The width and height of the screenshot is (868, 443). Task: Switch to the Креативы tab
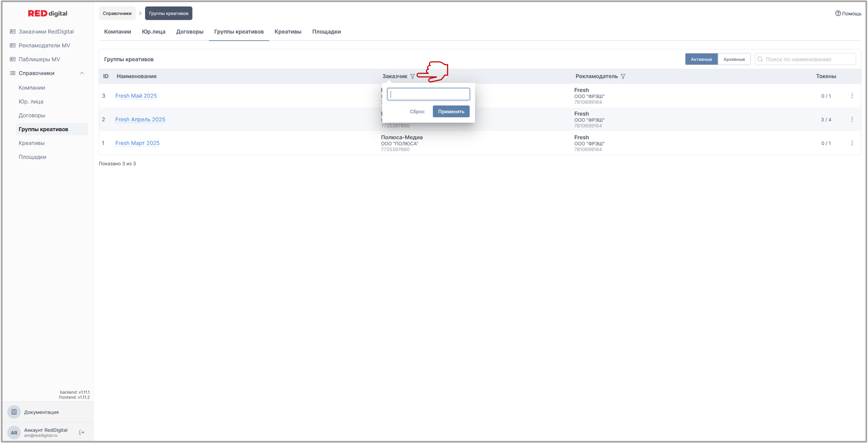coord(288,32)
